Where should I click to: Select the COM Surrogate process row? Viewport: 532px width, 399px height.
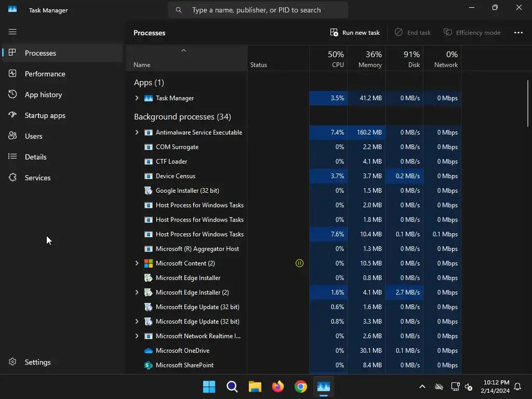click(x=294, y=147)
